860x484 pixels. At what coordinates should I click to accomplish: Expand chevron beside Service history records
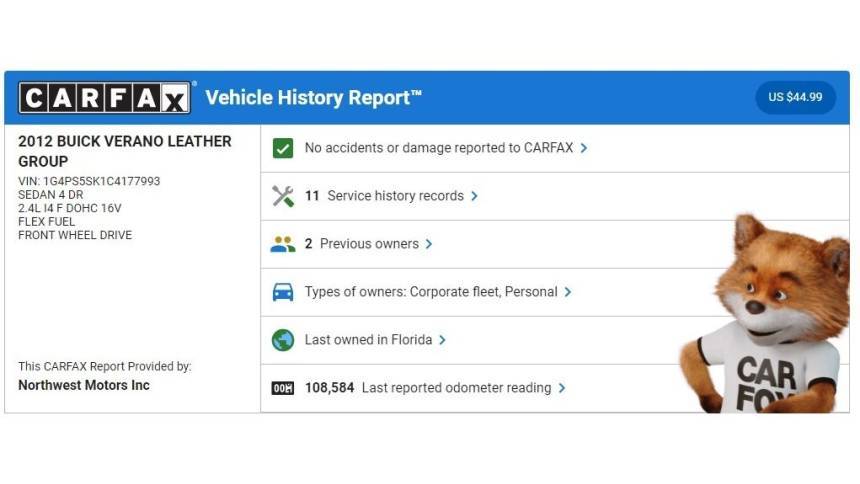(474, 196)
